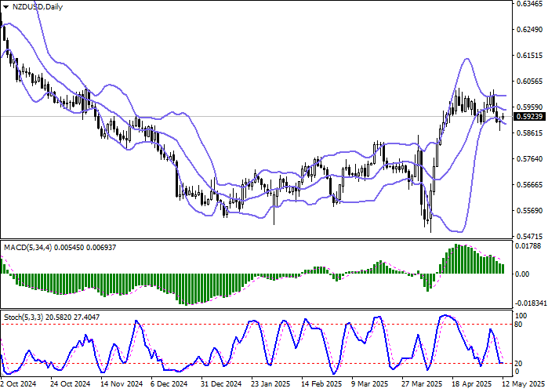Click the triangle arrow beside NZDUSD title

[6, 7]
